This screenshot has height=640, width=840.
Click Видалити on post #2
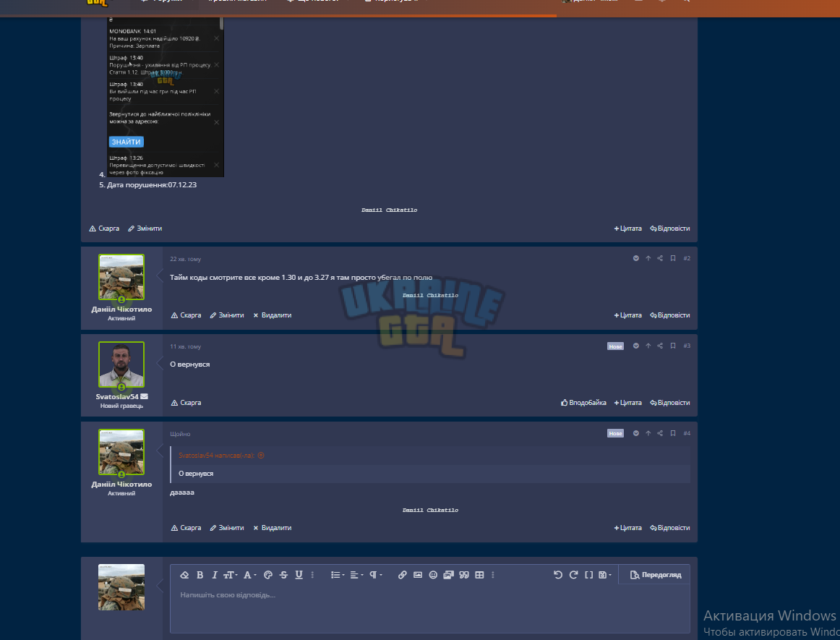coord(272,315)
